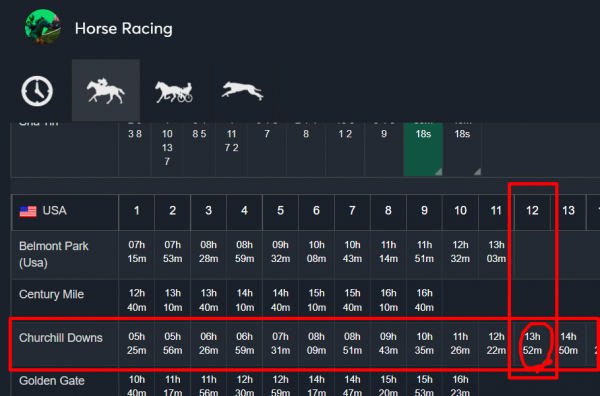The height and width of the screenshot is (396, 600).
Task: Switch to greyhound racing icon
Action: pos(243,91)
